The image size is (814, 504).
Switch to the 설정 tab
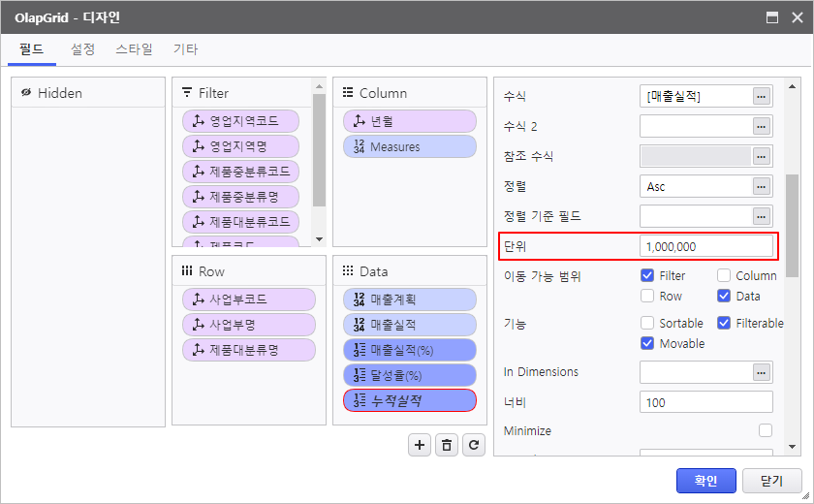pos(83,49)
